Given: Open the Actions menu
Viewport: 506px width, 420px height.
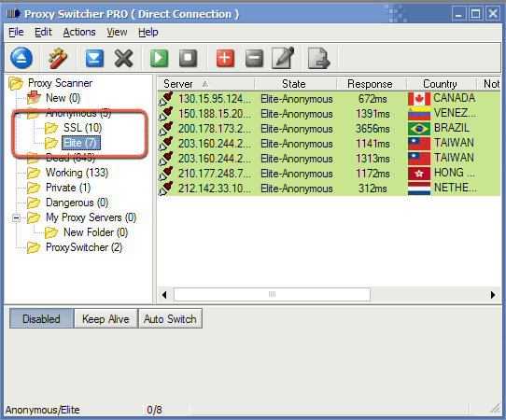Looking at the screenshot, I should point(79,32).
